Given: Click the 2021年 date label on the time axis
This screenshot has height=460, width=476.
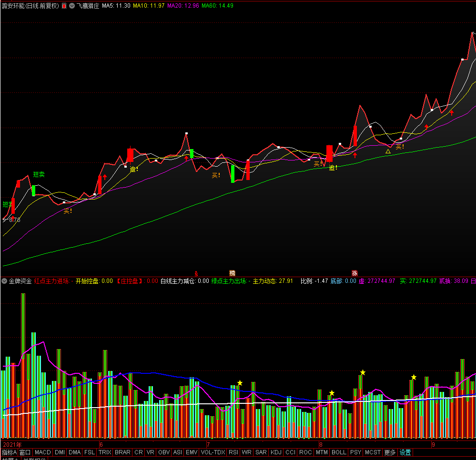Looking at the screenshot, I should coord(12,444).
